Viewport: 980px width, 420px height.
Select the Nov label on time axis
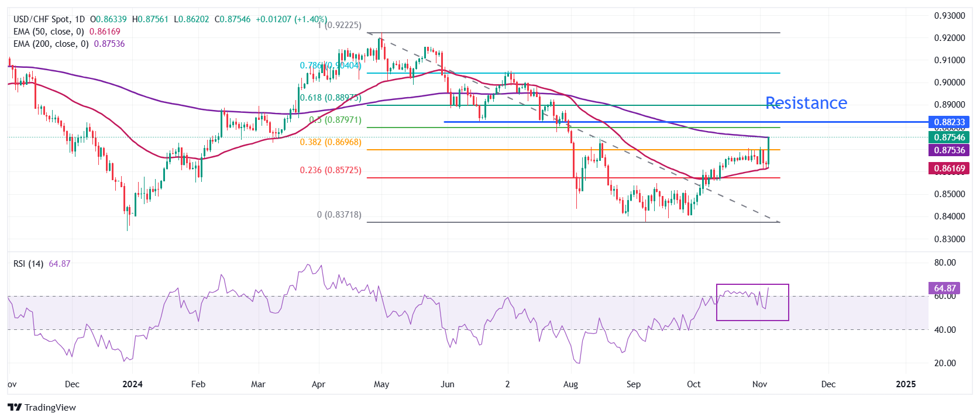pyautogui.click(x=759, y=384)
